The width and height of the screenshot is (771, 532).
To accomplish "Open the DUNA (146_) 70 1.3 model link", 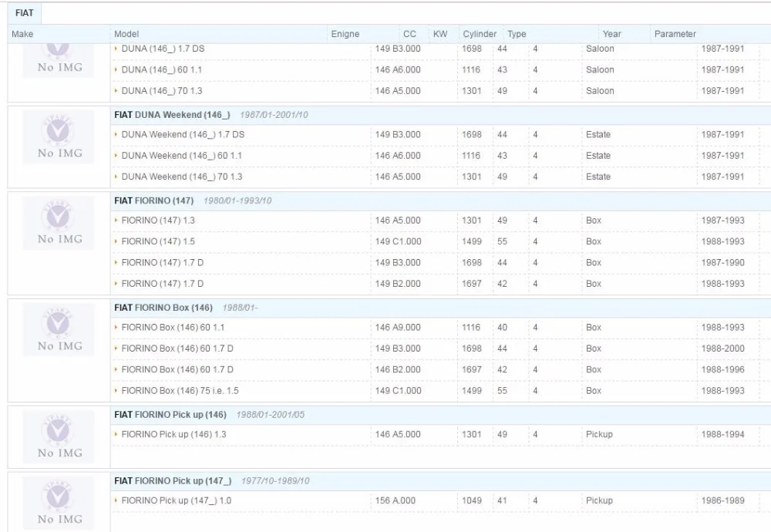I will point(162,91).
